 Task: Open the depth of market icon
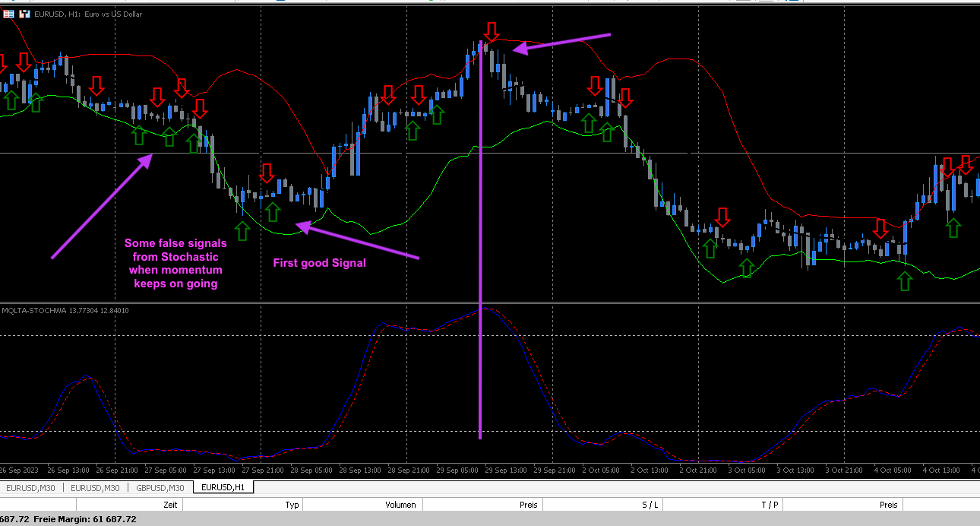click(x=25, y=14)
